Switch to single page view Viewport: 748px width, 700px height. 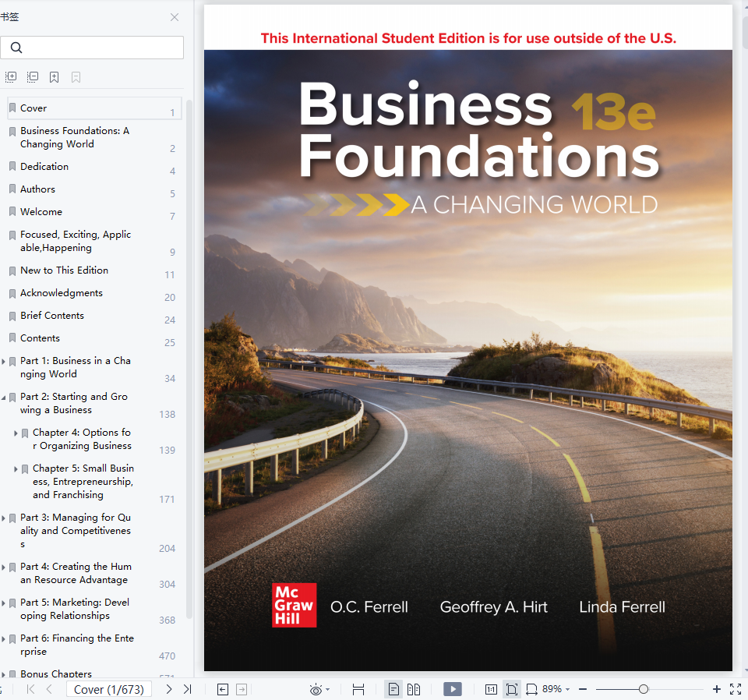click(393, 690)
